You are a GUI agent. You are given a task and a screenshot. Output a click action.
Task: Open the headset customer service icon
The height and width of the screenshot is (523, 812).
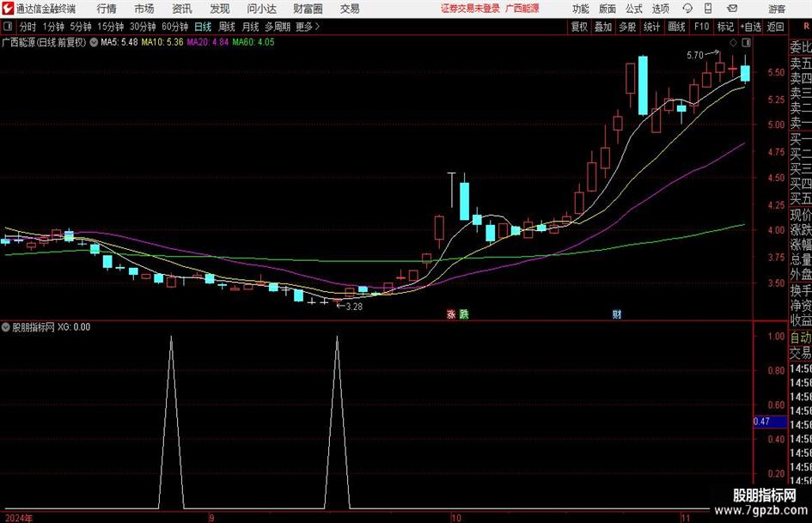687,9
